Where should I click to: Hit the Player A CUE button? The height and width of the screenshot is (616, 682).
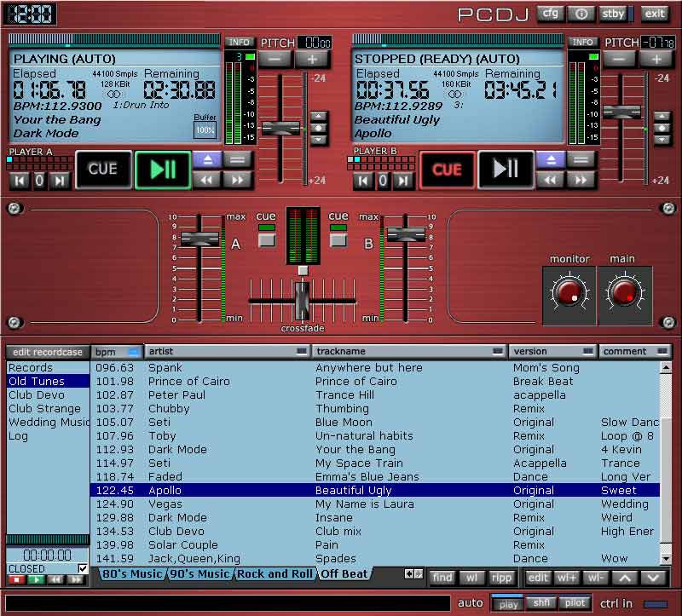(103, 170)
